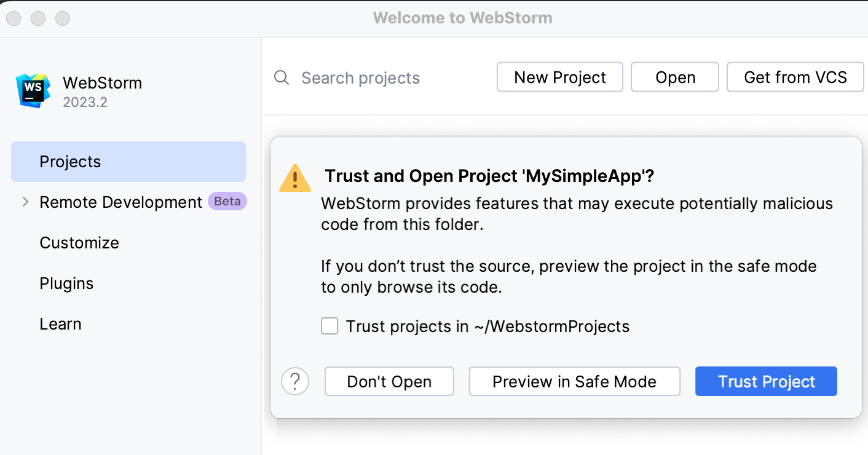868x455 pixels.
Task: Click inside the Search projects field
Action: point(360,77)
